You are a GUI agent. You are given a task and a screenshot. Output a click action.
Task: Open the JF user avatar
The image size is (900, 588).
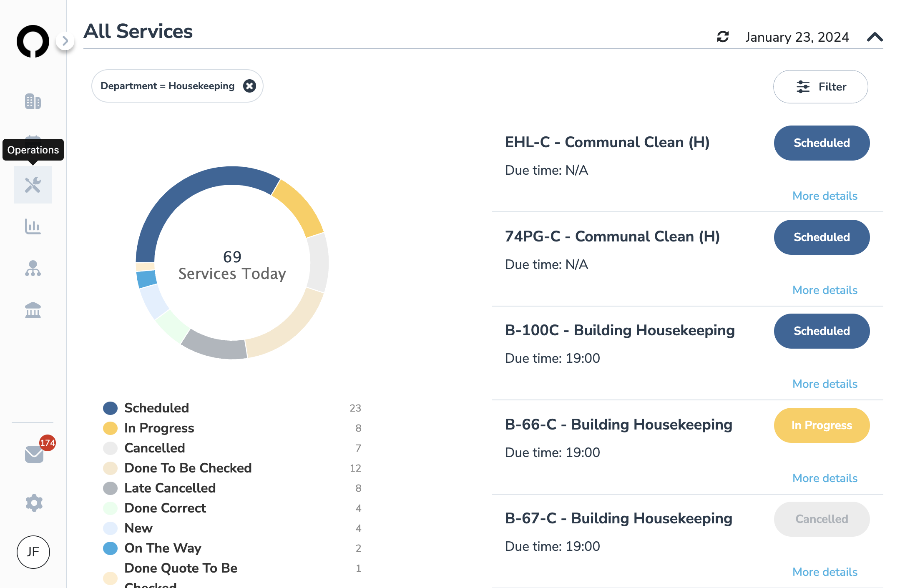point(33,552)
